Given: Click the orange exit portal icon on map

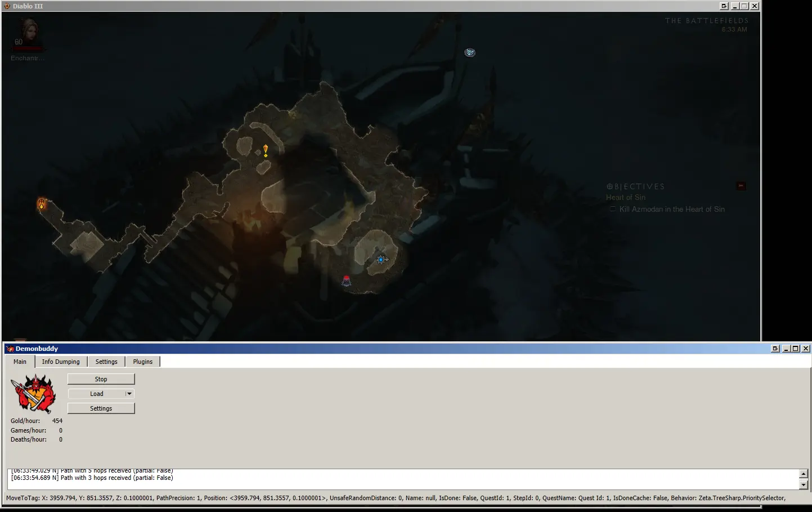Looking at the screenshot, I should click(41, 204).
